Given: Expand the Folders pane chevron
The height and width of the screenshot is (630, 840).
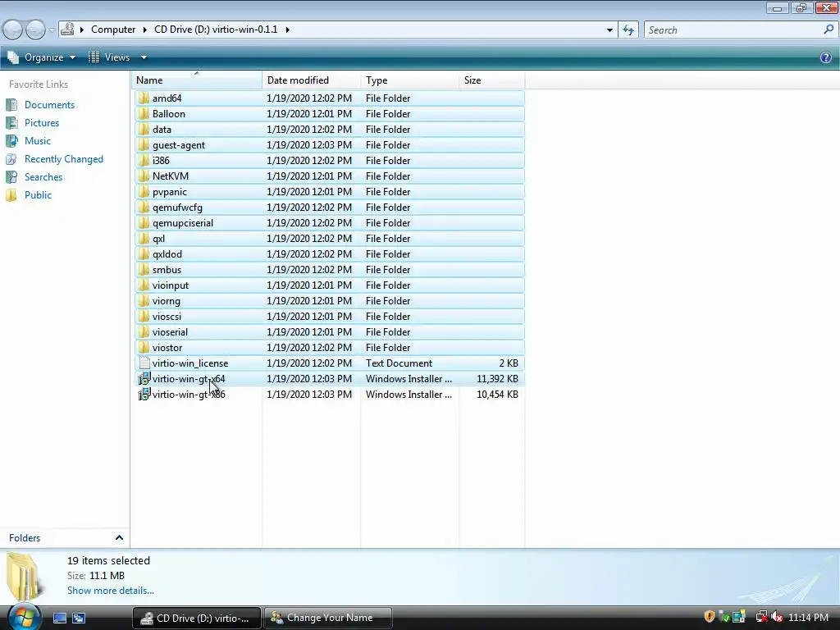Looking at the screenshot, I should (119, 538).
